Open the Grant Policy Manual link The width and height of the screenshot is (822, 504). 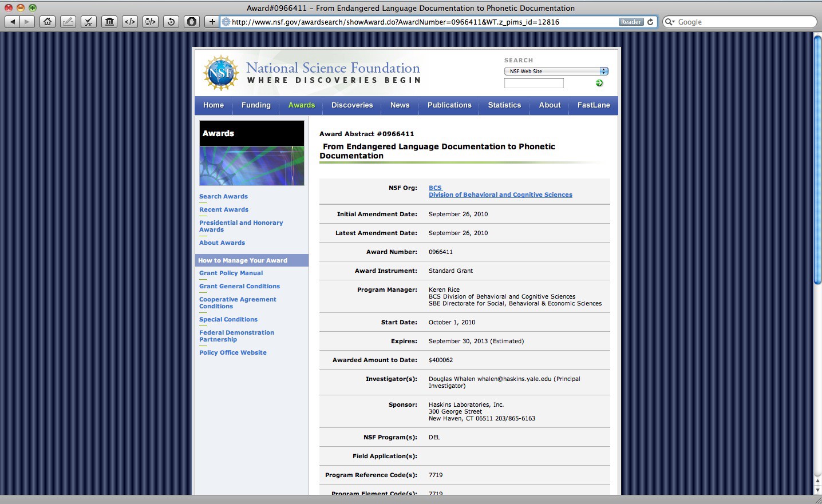(x=231, y=273)
